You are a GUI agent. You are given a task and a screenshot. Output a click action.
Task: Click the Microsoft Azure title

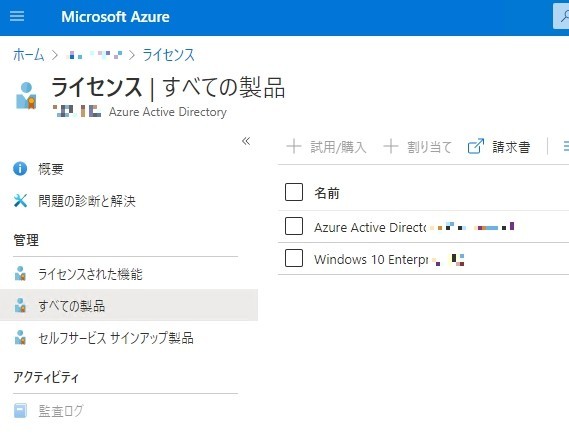click(115, 17)
